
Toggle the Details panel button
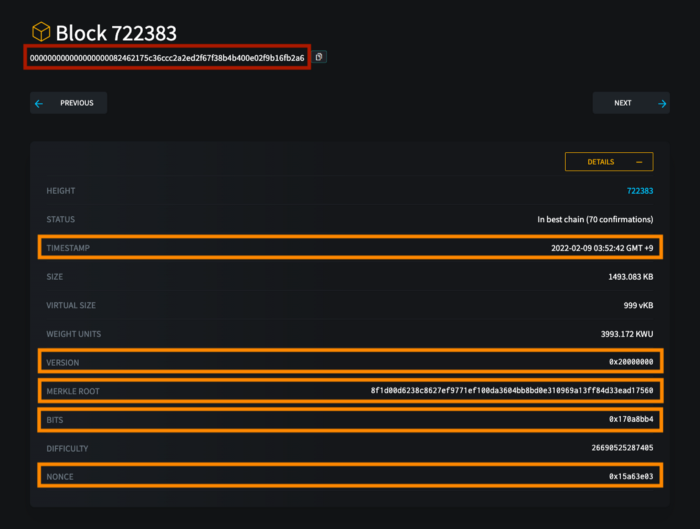click(x=609, y=162)
